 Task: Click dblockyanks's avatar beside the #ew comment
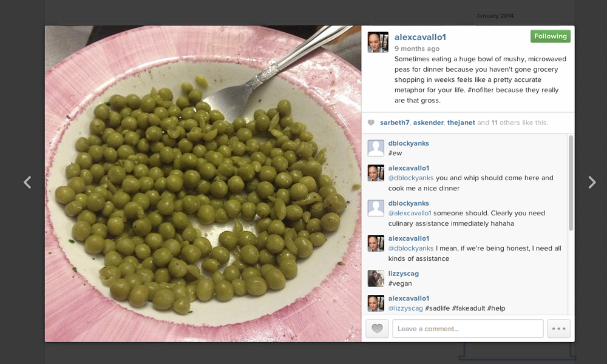click(376, 148)
